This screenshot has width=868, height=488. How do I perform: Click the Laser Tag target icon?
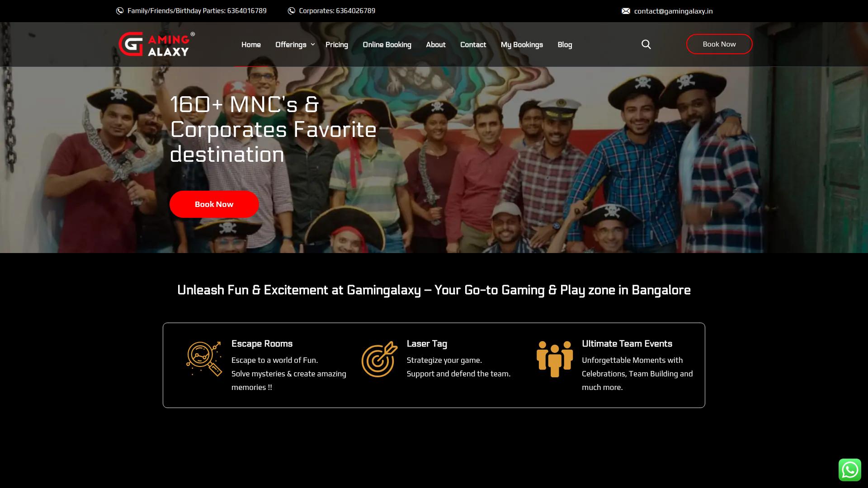click(379, 359)
